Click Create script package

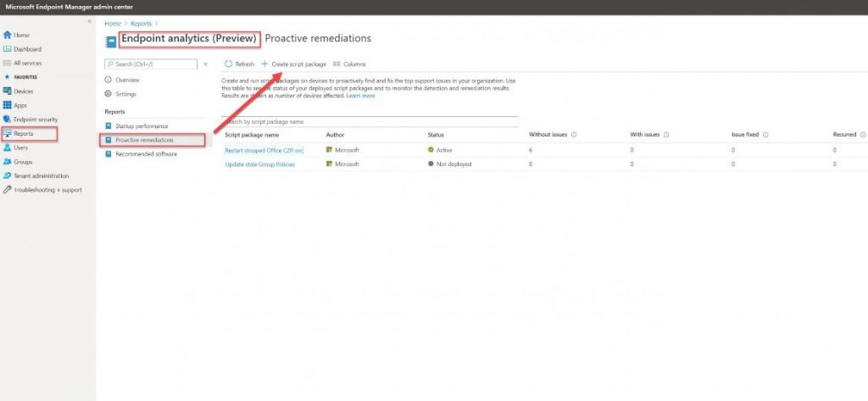(x=294, y=64)
